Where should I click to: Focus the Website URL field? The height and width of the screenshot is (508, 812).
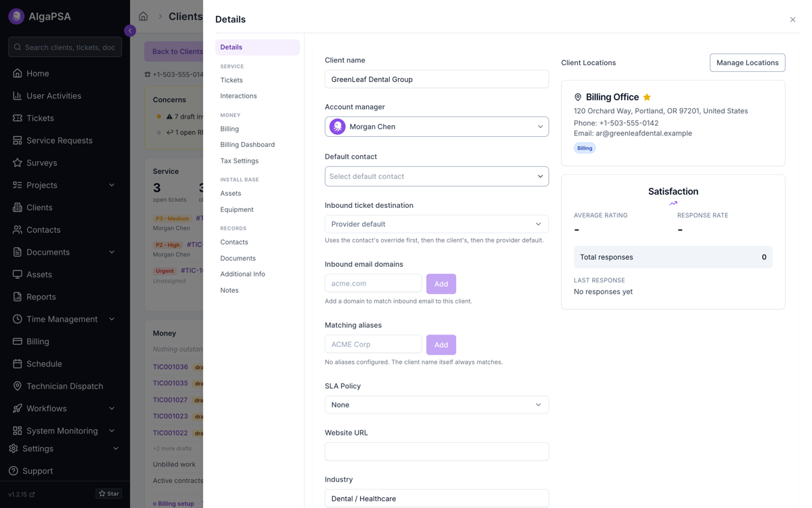(x=436, y=452)
